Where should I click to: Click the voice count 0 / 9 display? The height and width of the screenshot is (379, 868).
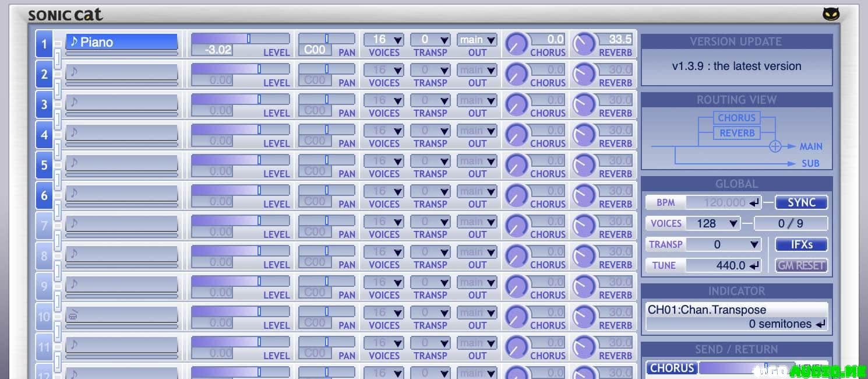[791, 223]
